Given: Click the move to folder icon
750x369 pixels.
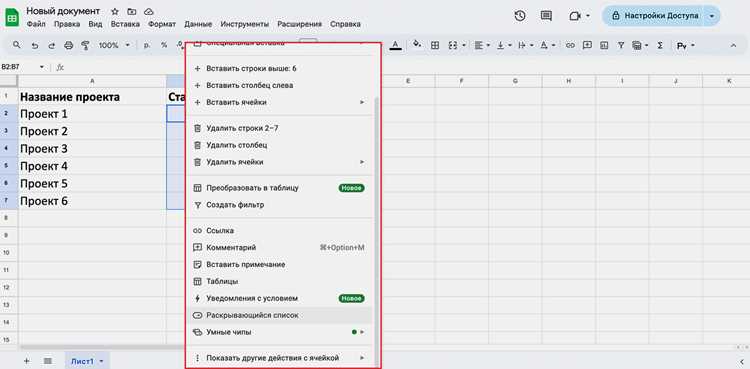Looking at the screenshot, I should [x=132, y=11].
